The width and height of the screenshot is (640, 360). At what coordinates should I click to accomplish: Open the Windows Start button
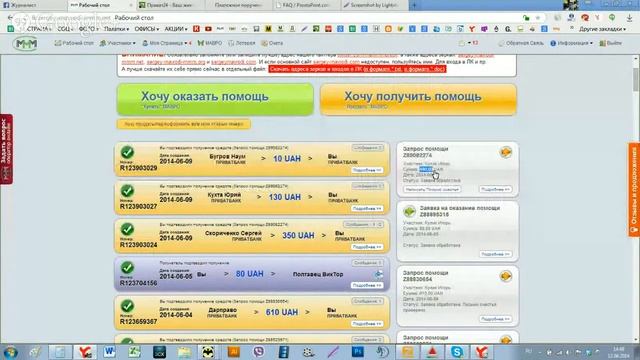coord(11,352)
